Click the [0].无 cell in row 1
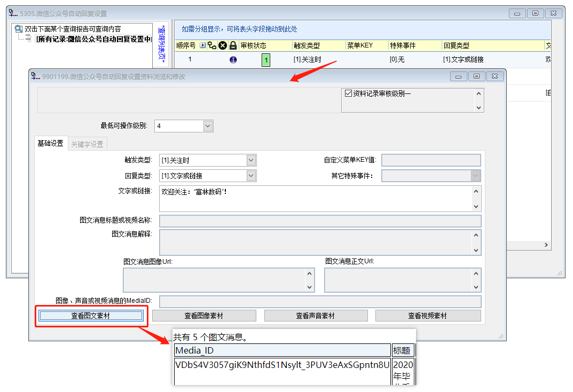This screenshot has width=573, height=392. click(397, 60)
